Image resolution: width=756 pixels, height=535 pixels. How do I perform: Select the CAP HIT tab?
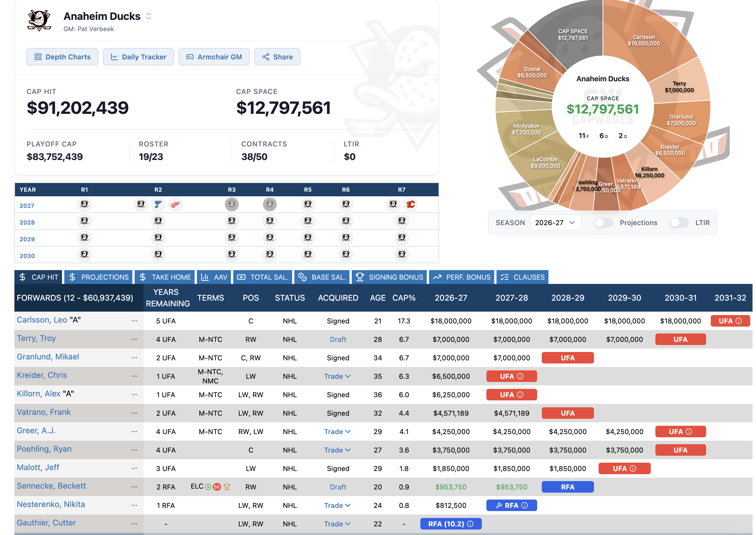pos(39,277)
